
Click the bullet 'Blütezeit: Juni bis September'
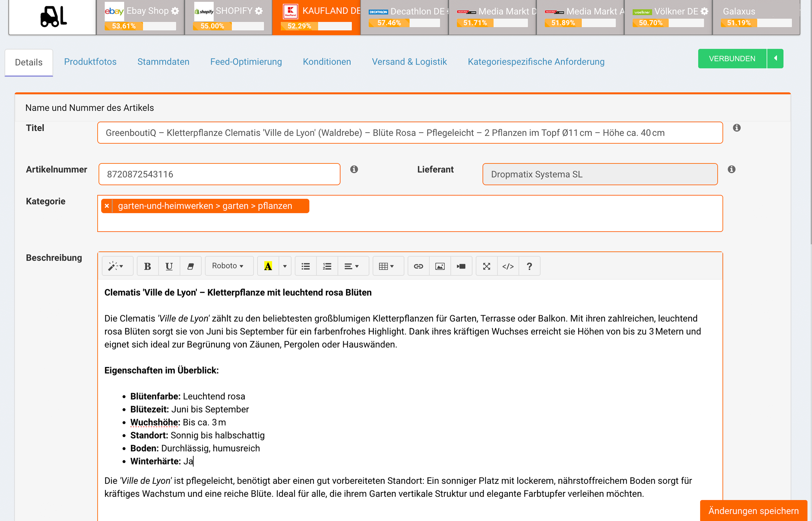[190, 409]
